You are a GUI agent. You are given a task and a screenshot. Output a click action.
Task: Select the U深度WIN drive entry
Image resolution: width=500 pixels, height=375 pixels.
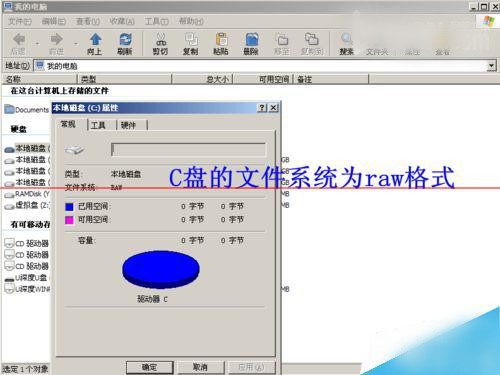pyautogui.click(x=27, y=289)
